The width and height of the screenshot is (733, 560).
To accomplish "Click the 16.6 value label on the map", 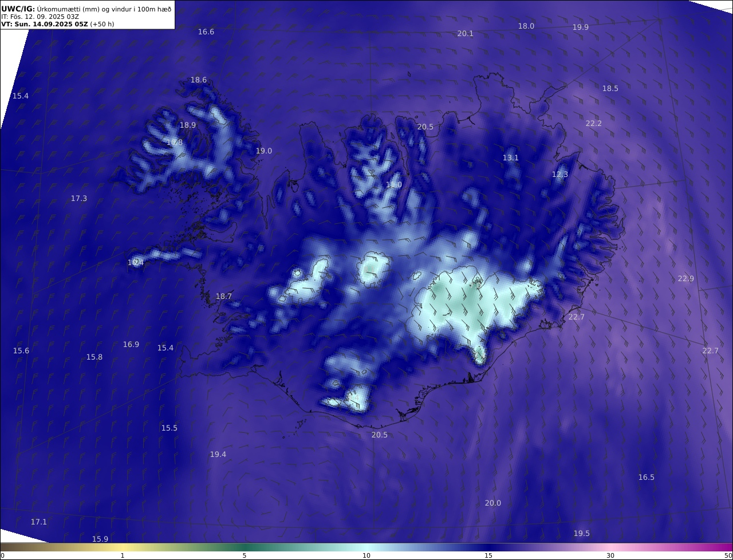I will pyautogui.click(x=206, y=32).
